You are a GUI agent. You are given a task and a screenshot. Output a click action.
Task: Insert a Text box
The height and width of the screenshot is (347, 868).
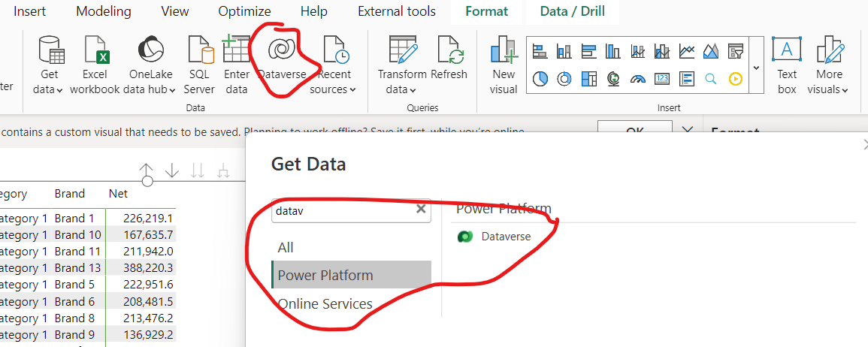[x=787, y=65]
